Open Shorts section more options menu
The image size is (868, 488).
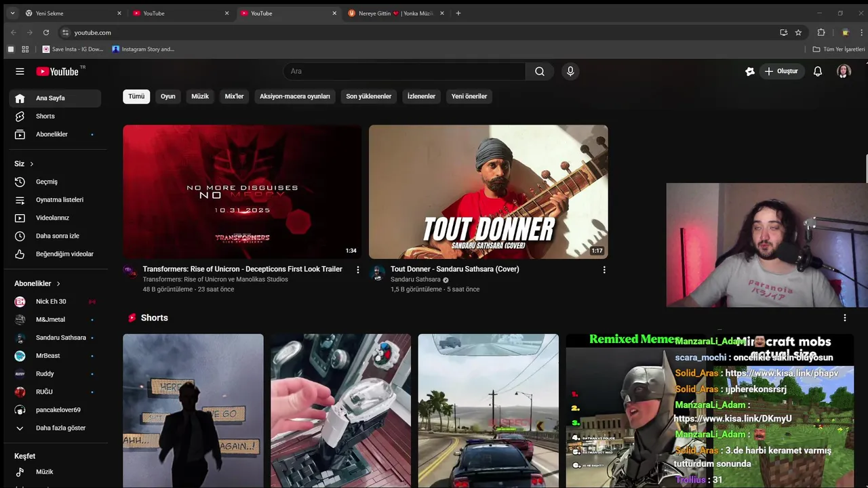click(845, 318)
